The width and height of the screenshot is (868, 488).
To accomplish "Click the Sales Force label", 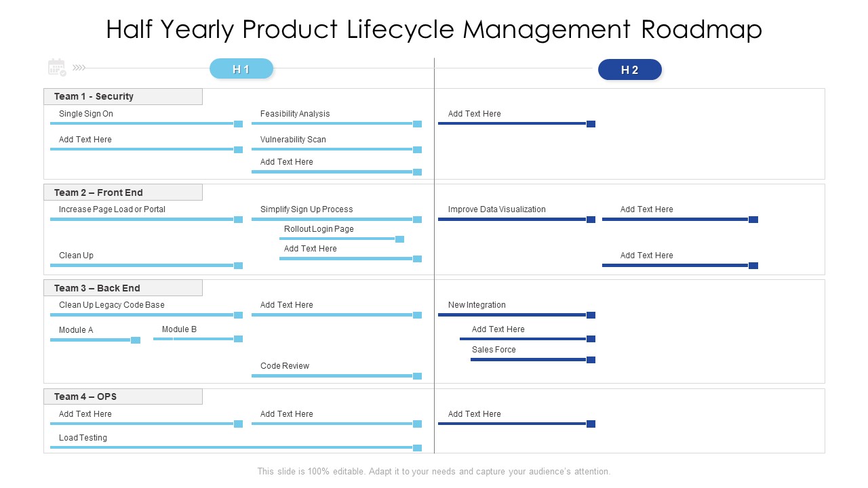I will [x=494, y=350].
